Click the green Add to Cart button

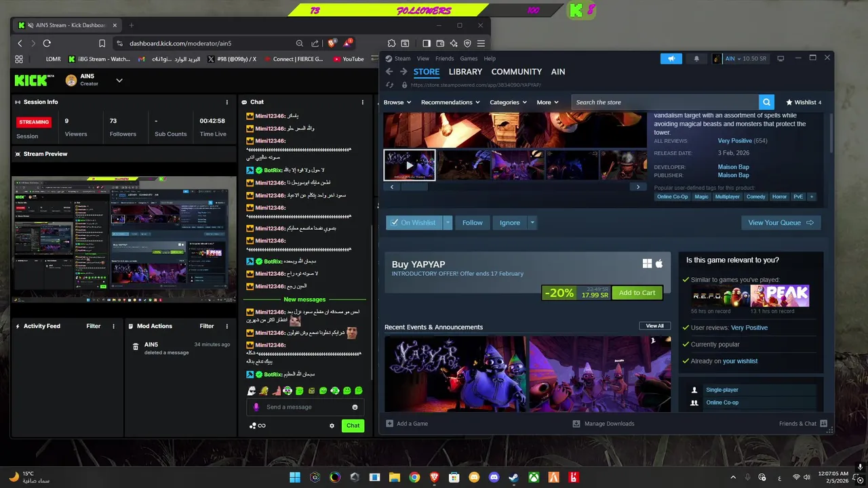637,293
